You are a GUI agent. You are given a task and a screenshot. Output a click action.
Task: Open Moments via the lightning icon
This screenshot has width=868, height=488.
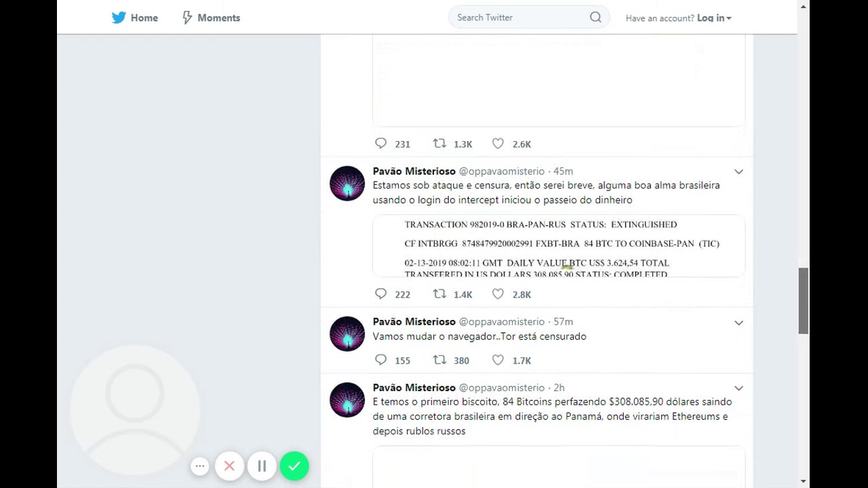pos(187,18)
